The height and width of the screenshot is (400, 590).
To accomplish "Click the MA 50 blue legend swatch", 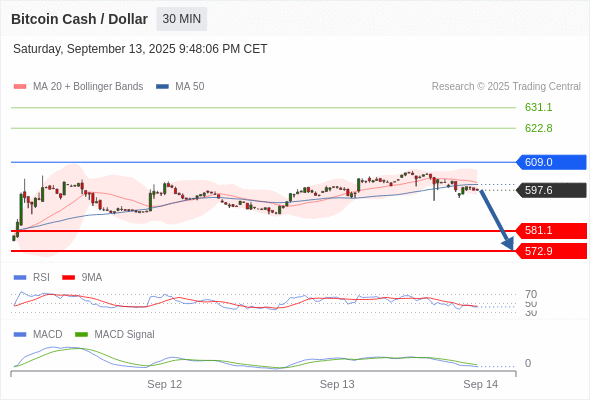I will coord(162,87).
